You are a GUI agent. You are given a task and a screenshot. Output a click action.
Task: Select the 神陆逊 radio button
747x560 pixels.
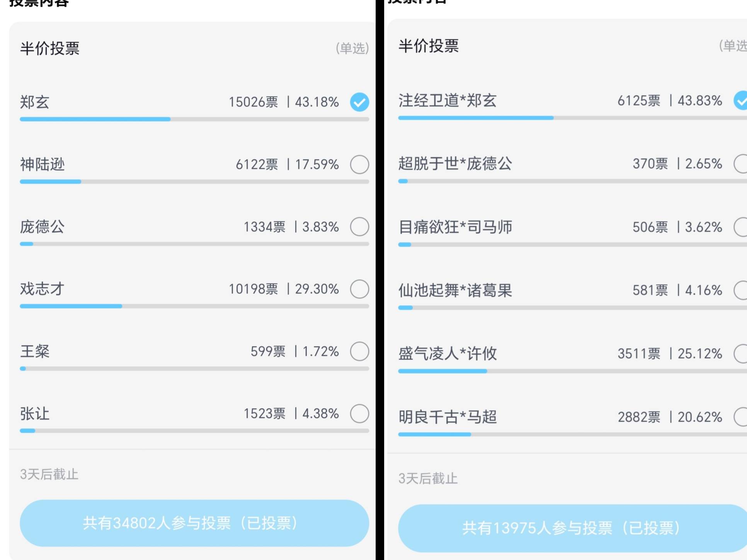359,164
